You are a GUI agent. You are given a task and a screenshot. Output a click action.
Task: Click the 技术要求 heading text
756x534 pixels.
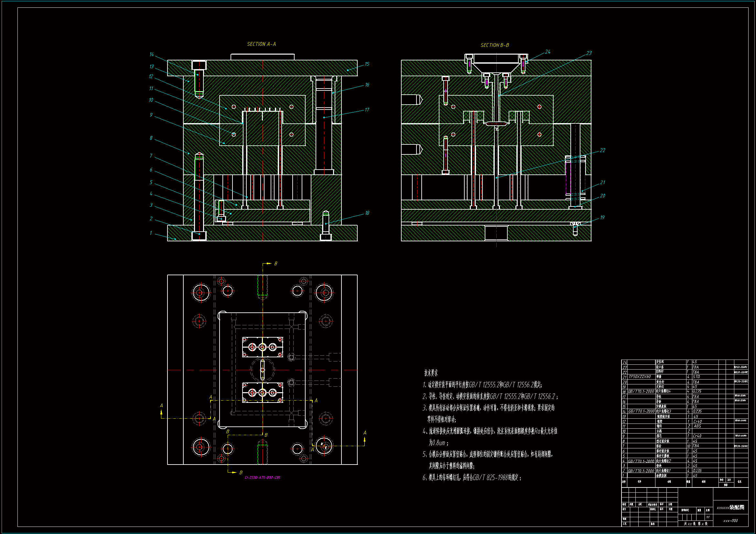tap(431, 373)
